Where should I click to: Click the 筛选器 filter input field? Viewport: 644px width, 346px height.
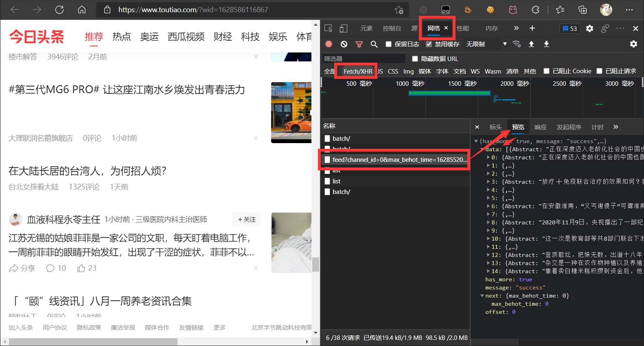point(364,59)
